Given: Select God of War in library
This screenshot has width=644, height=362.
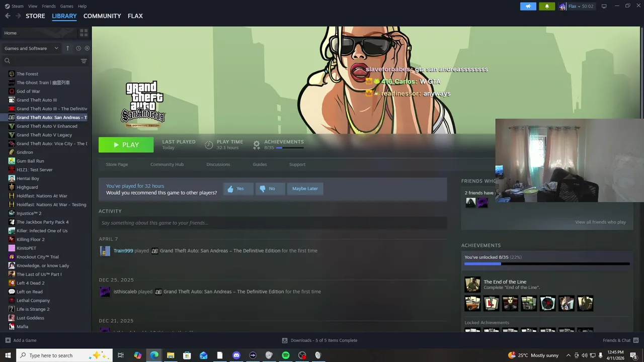Looking at the screenshot, I should point(28,92).
